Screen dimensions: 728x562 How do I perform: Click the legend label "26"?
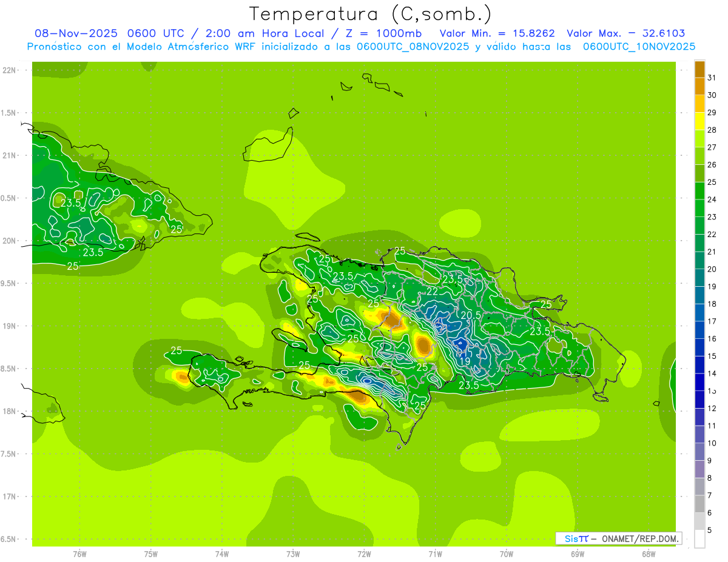point(712,165)
